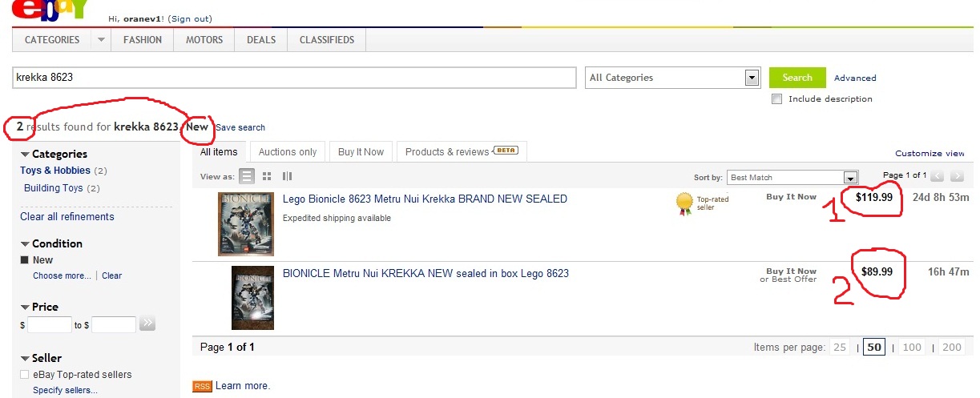Click the BETA badge on Products tab
Screen dimensions: 980x398
(506, 151)
